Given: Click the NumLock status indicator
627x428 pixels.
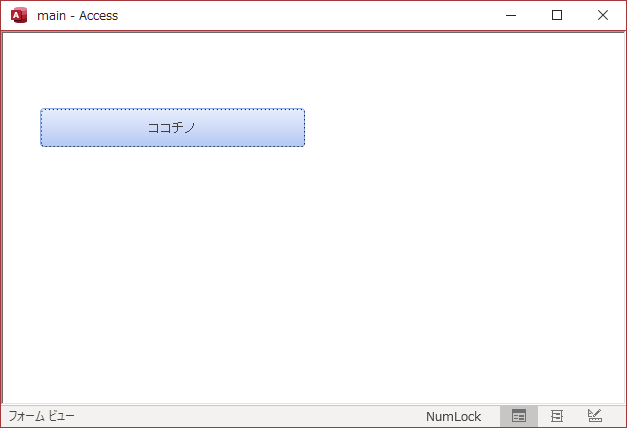Looking at the screenshot, I should 453,416.
